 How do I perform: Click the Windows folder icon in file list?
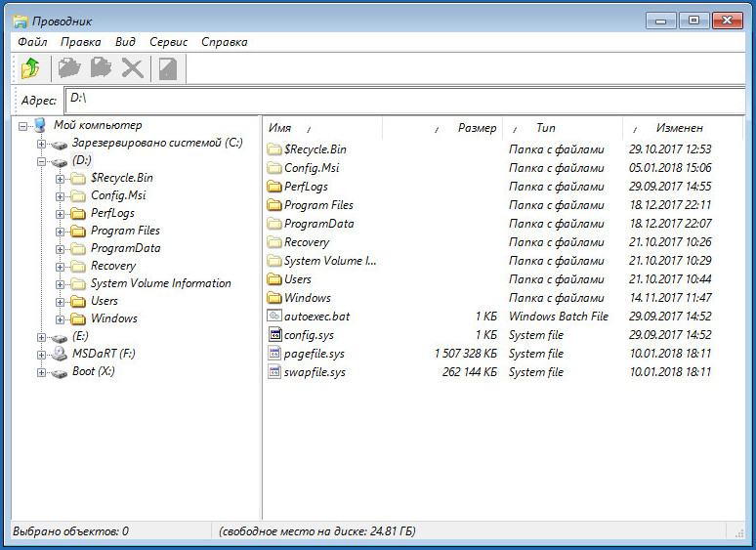274,297
